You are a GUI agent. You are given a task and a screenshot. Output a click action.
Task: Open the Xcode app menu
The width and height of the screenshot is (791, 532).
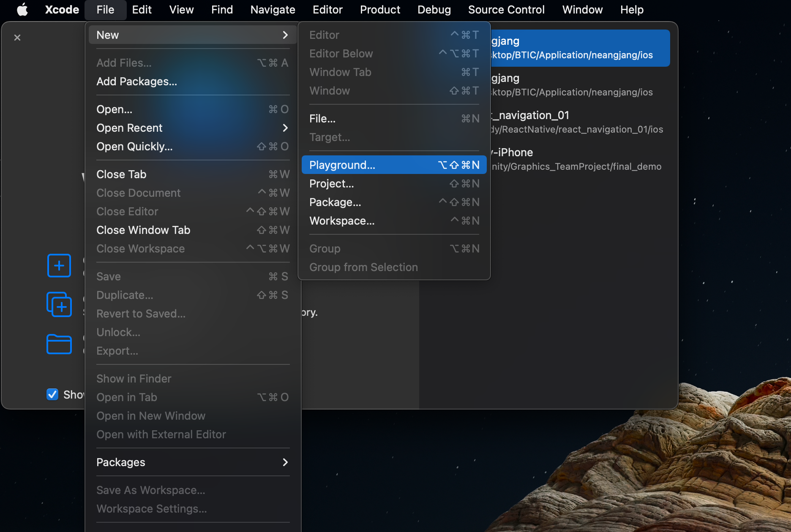coord(62,9)
